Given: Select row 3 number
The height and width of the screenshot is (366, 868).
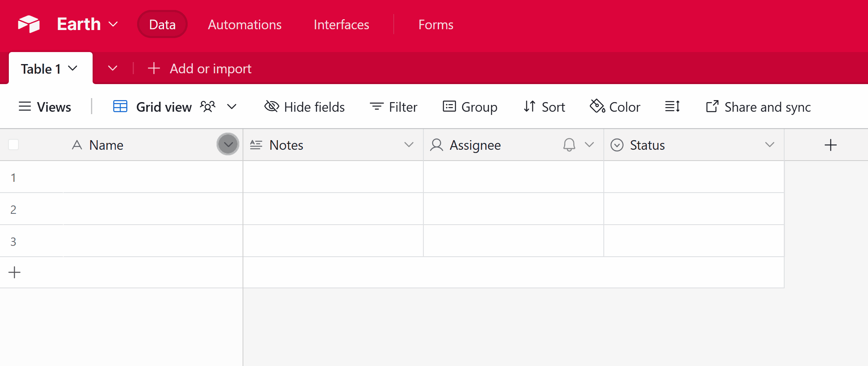Looking at the screenshot, I should [13, 241].
